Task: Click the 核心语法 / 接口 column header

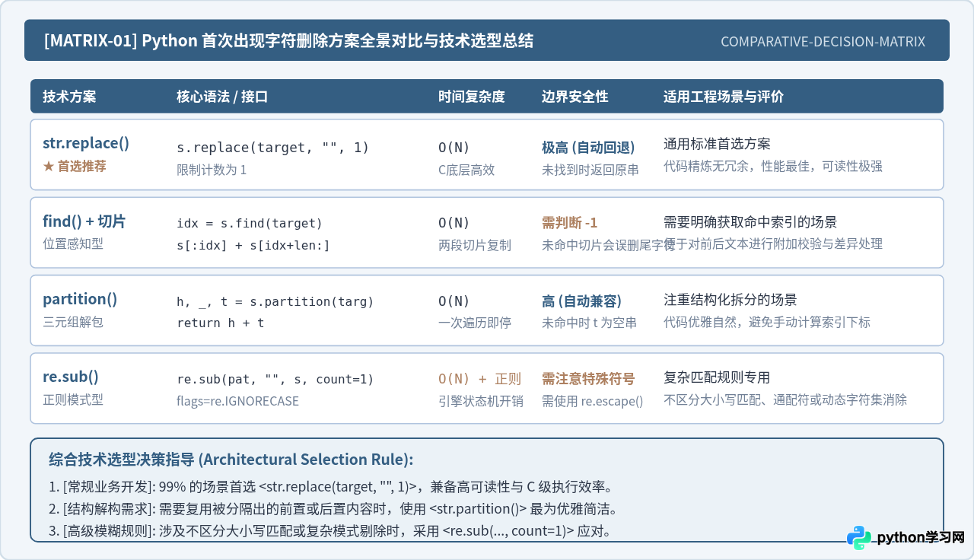Action: (x=222, y=97)
